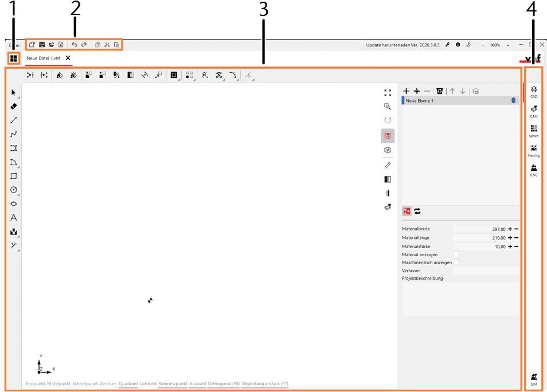Viewport: 547px width, 392px height.
Task: Switch to the CNC workspace
Action: 534,170
